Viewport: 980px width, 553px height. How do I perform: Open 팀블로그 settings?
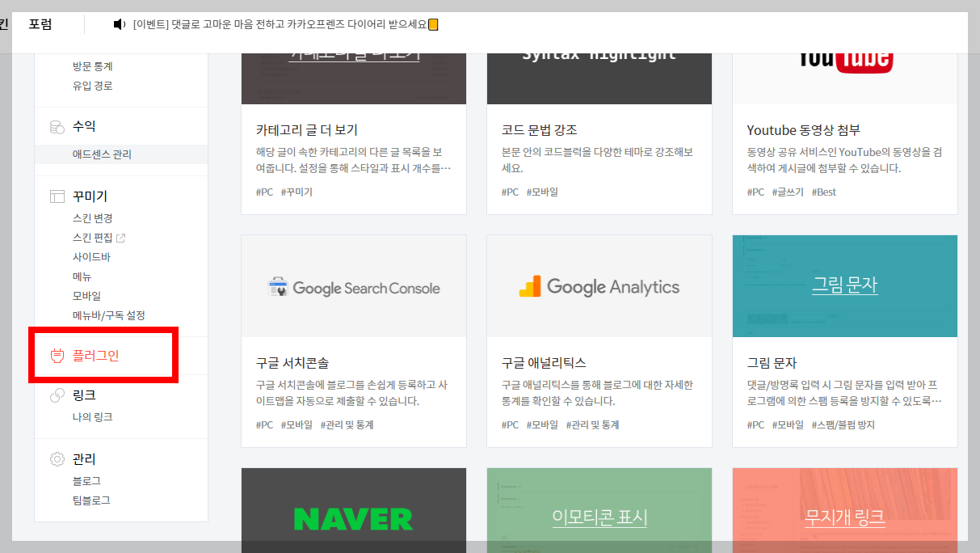(x=92, y=500)
